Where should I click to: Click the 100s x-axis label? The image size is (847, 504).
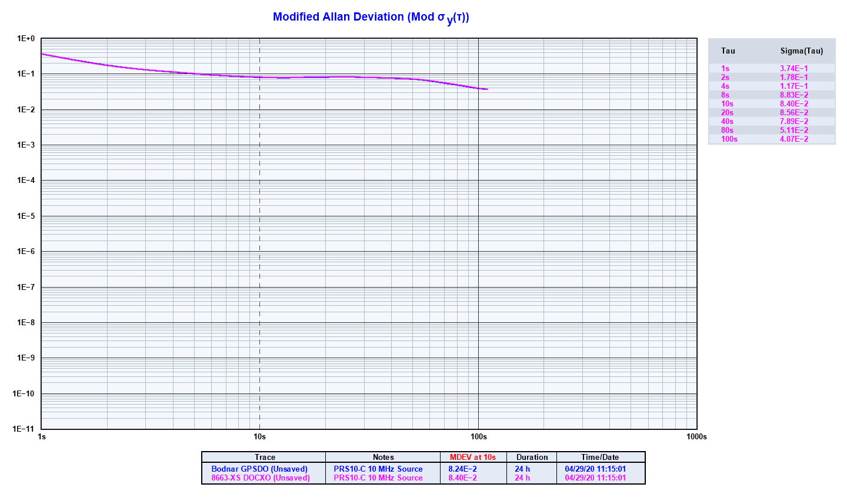(479, 436)
